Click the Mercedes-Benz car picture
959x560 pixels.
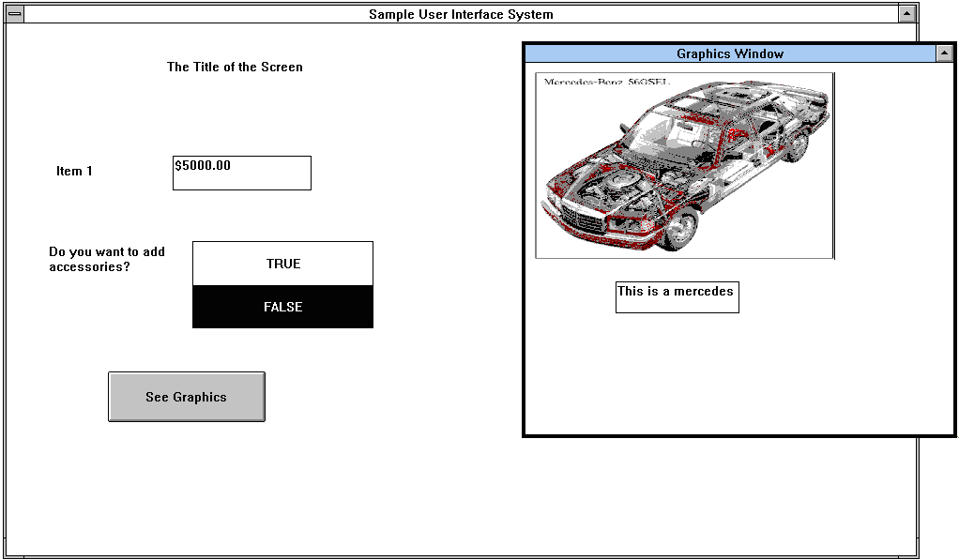[684, 166]
